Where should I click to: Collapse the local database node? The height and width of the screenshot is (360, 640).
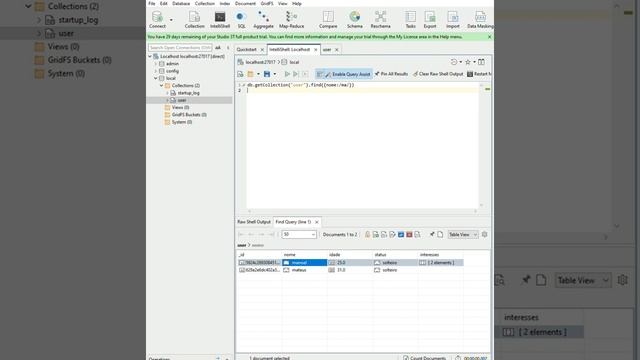156,78
